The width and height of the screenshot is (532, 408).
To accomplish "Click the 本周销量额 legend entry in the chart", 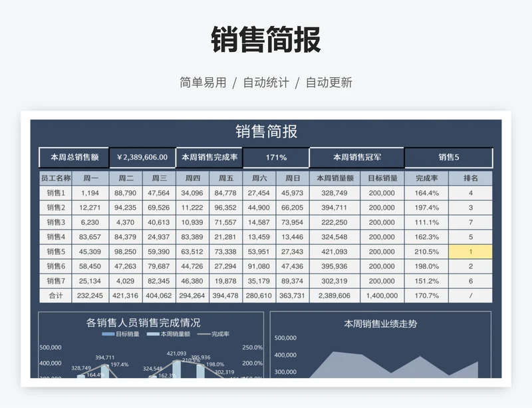I will pos(169,334).
